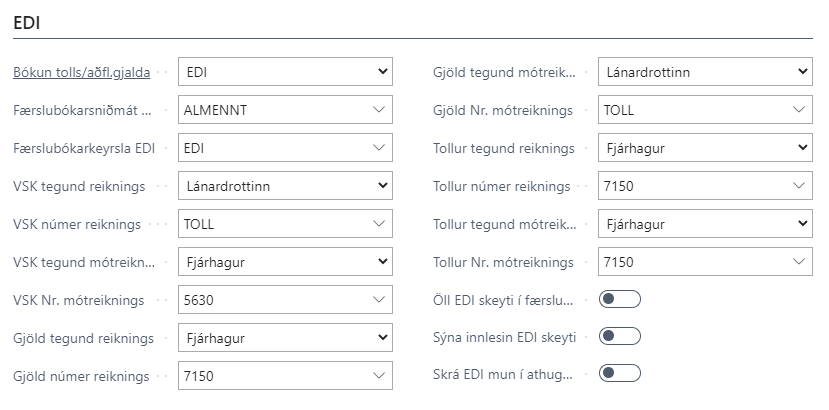Expand Tollur númer reiknings 7150 chevron
829x410 pixels.
click(x=798, y=186)
